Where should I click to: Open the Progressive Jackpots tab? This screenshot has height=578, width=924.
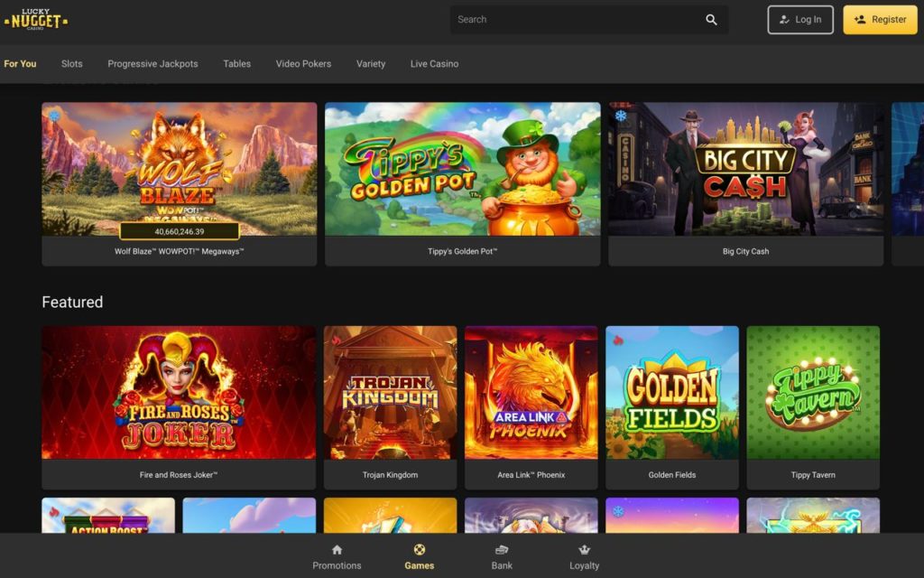(152, 64)
